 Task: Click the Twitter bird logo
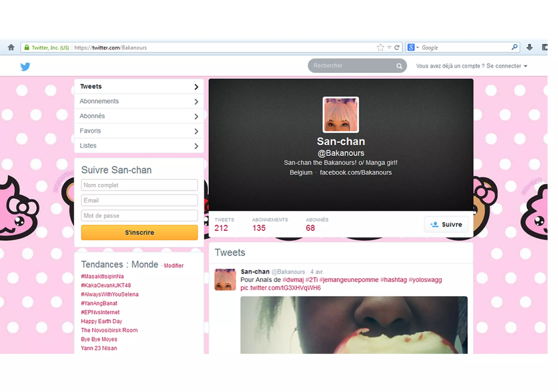(25, 66)
